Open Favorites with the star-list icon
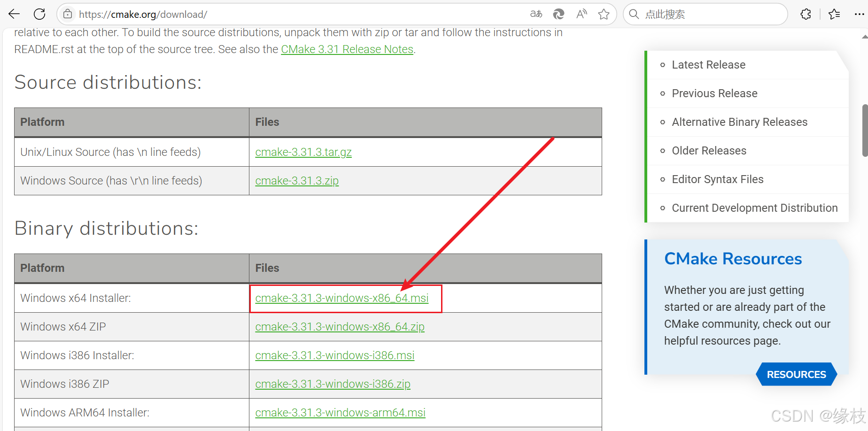This screenshot has height=431, width=868. [834, 14]
